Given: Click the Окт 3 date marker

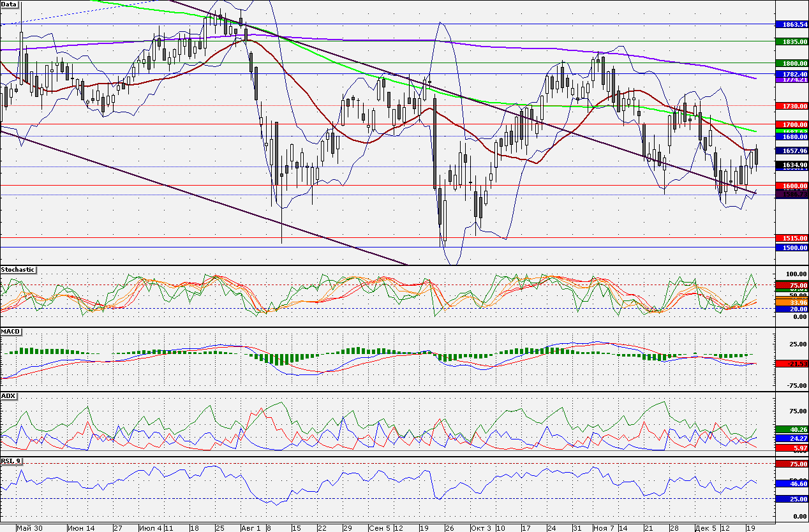Looking at the screenshot, I should coord(480,528).
